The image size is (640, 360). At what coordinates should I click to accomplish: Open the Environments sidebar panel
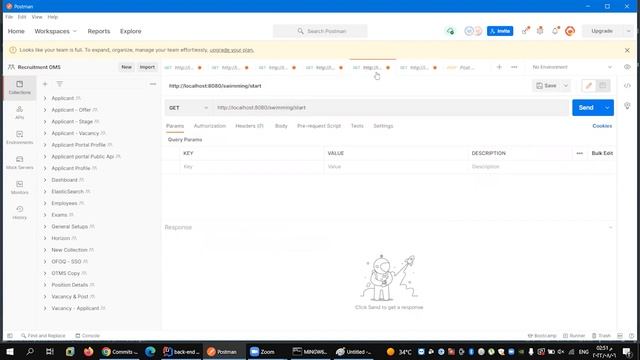point(20,138)
